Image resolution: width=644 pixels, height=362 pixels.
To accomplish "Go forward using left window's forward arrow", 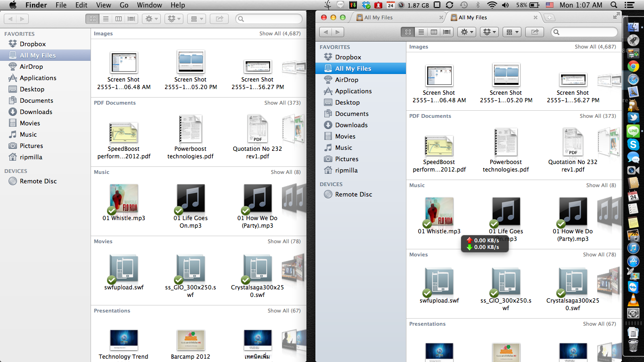I will click(x=22, y=19).
